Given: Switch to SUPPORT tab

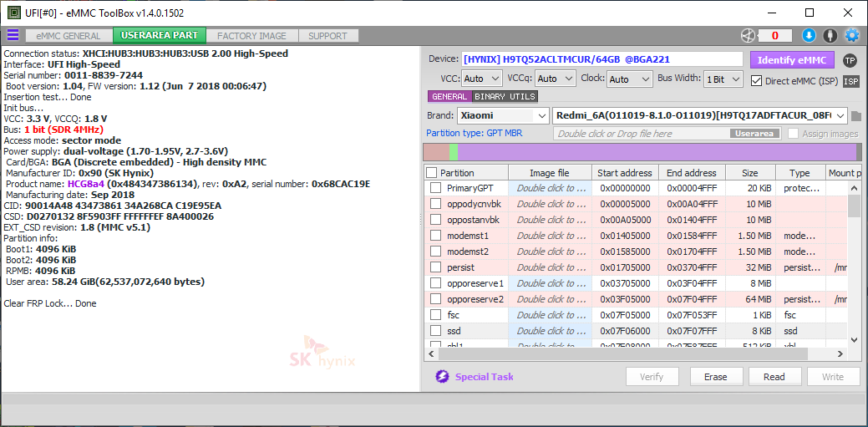Looking at the screenshot, I should click(x=327, y=36).
